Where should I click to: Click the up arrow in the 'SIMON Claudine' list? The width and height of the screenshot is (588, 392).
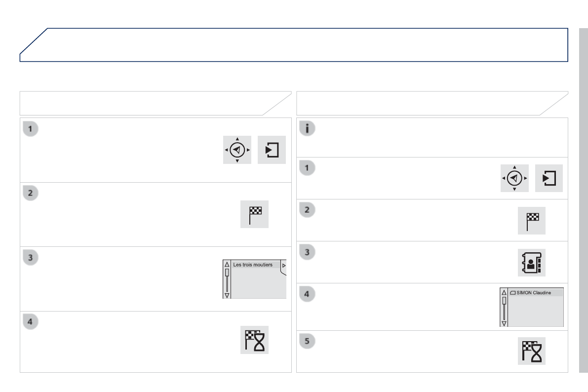coord(504,292)
